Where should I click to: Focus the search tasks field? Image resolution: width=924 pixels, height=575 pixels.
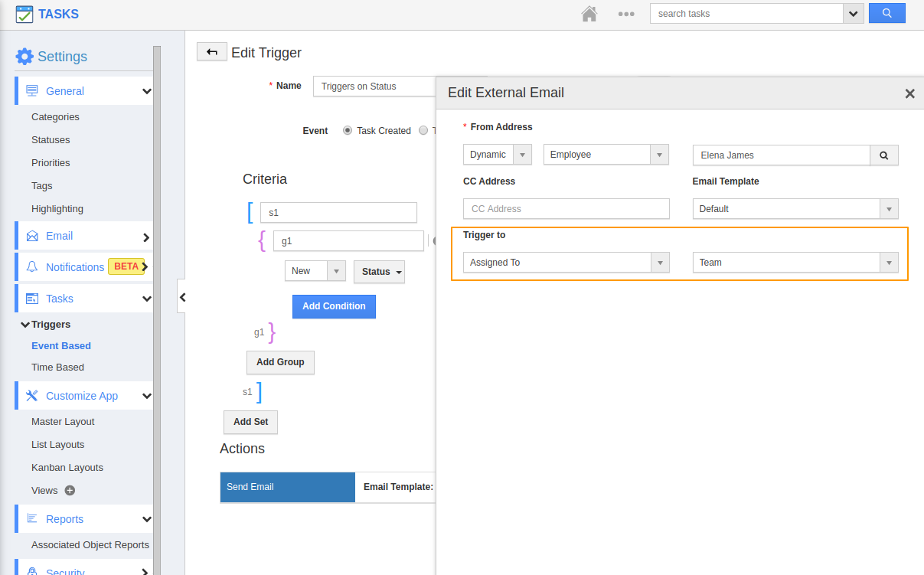coord(746,14)
